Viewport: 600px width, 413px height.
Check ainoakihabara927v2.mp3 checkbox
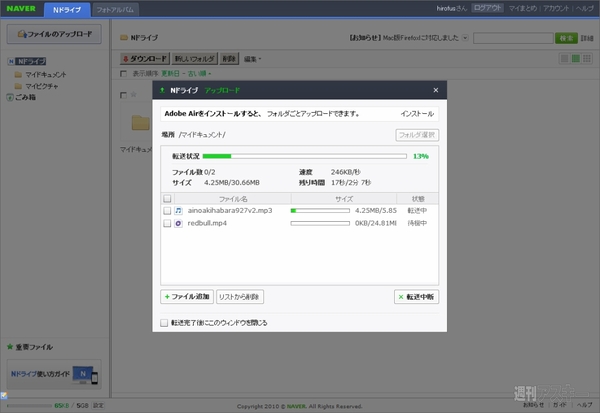point(167,211)
